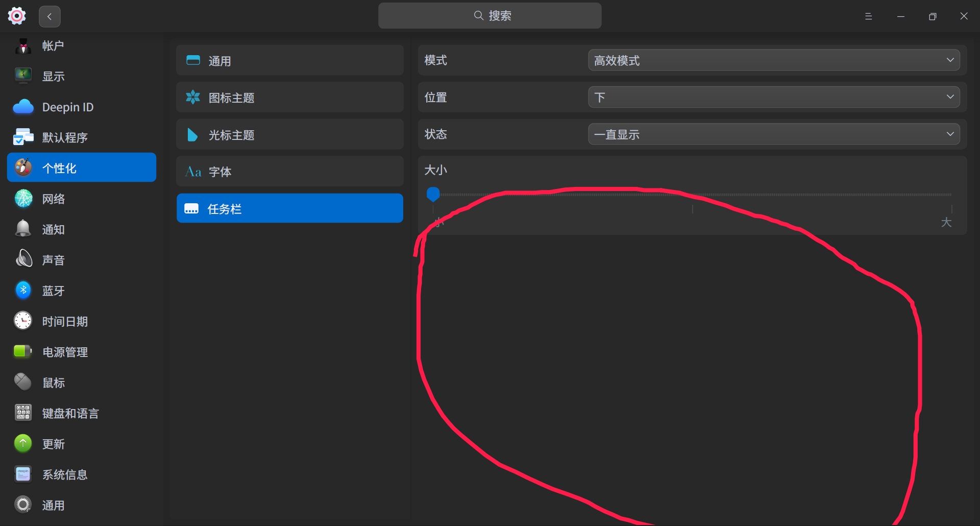Switch to the 图标主题 section
The width and height of the screenshot is (980, 526).
(x=289, y=97)
